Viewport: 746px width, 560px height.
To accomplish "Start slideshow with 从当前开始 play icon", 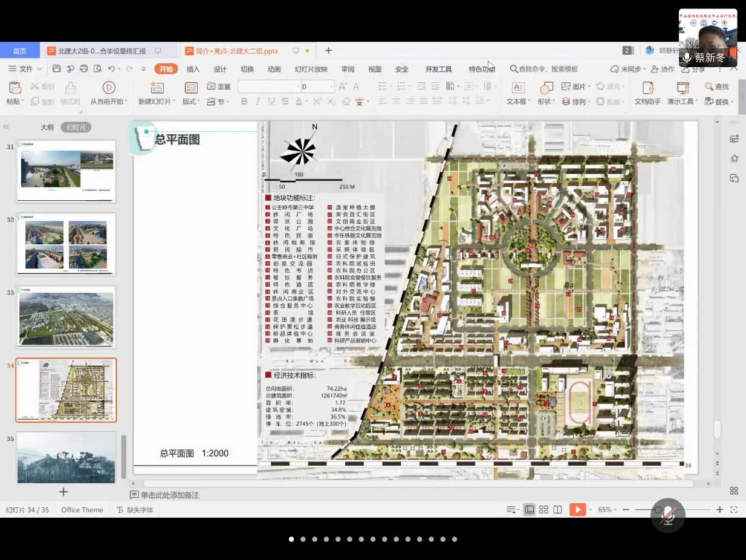I will pyautogui.click(x=109, y=88).
